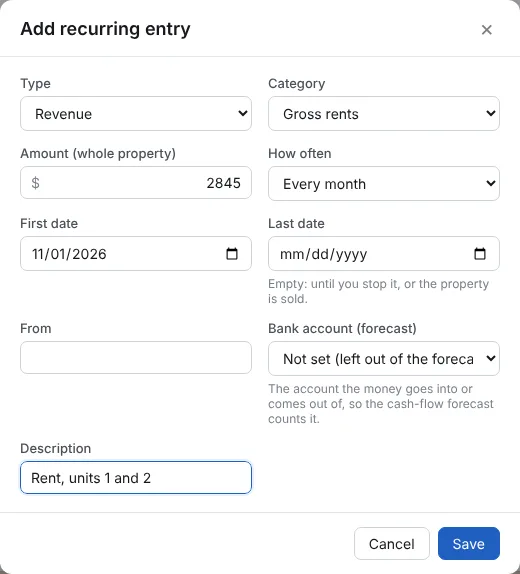Click the 'Type' label

(36, 83)
